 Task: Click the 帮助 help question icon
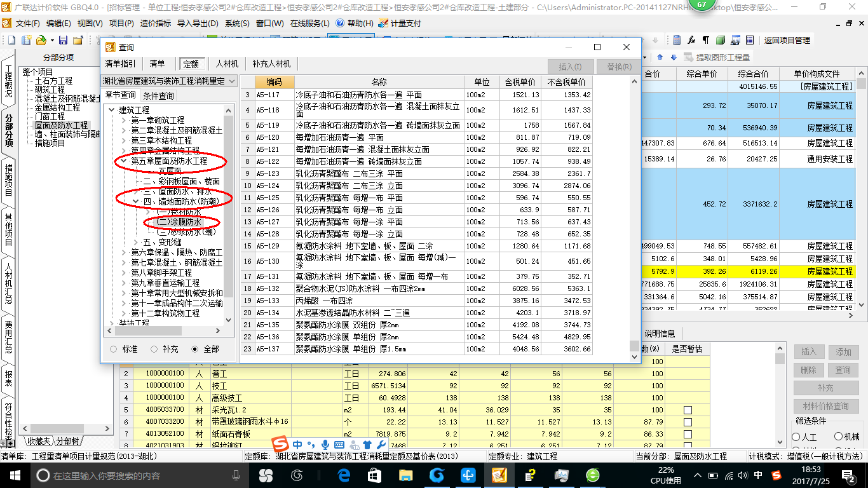pyautogui.click(x=340, y=23)
